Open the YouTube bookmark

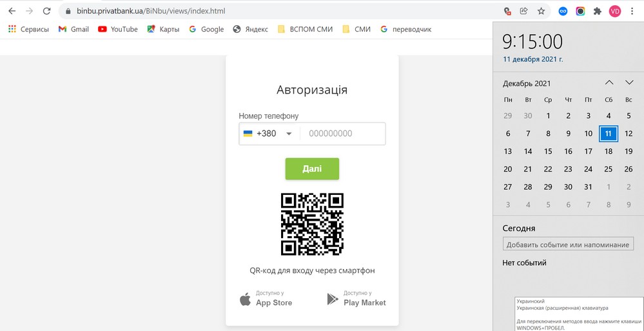[117, 29]
